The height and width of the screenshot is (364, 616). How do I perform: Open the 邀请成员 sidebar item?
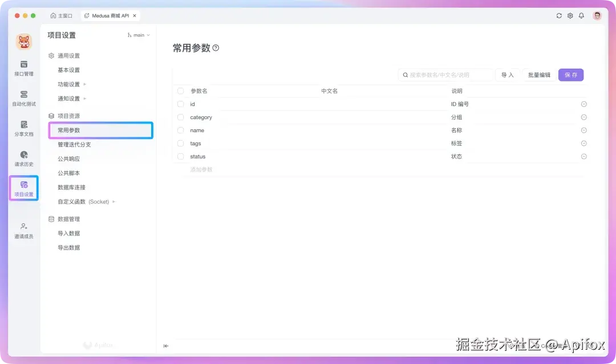coord(23,228)
